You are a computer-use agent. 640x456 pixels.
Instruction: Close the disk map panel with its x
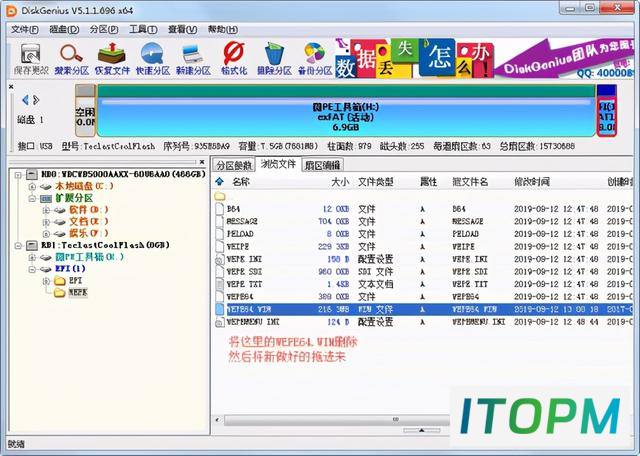coord(11,87)
